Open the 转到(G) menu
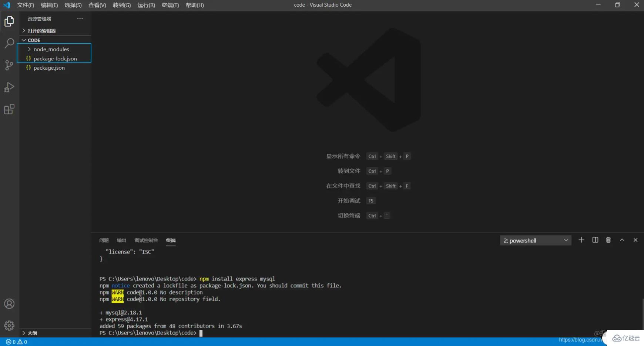Viewport: 644px width, 346px height. point(122,5)
